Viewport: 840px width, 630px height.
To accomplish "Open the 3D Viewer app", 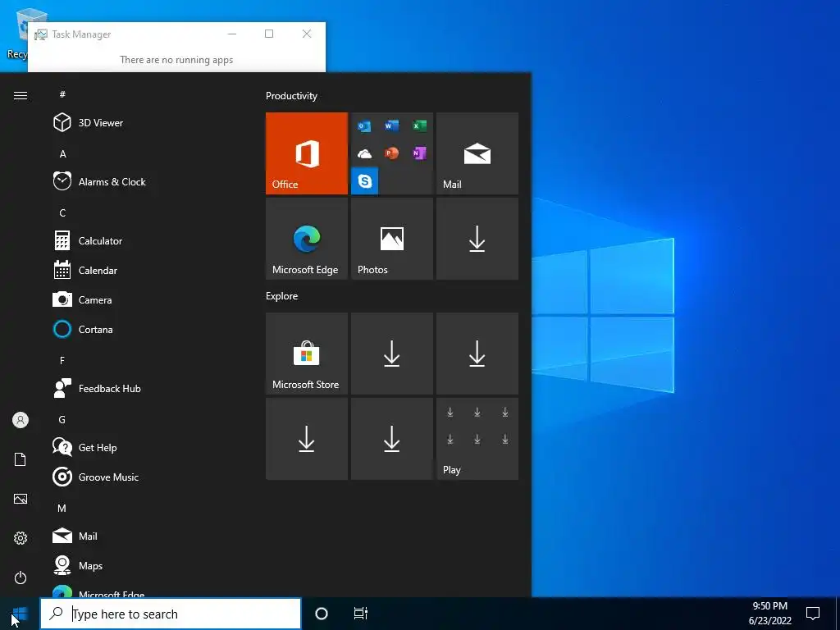I will point(144,123).
